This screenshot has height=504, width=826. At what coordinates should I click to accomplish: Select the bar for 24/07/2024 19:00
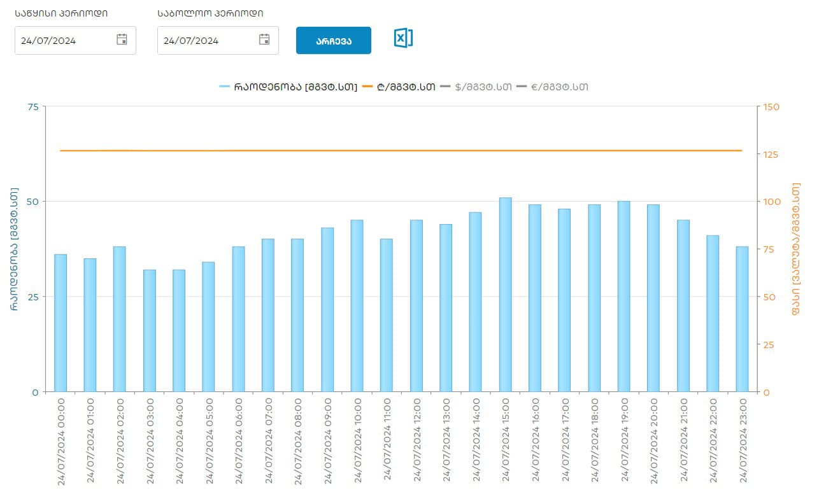pyautogui.click(x=623, y=296)
